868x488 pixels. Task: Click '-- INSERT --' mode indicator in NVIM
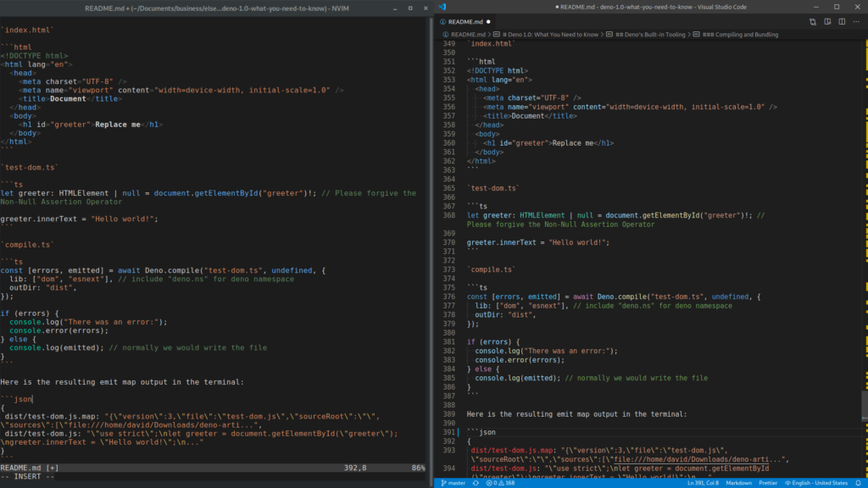point(27,476)
